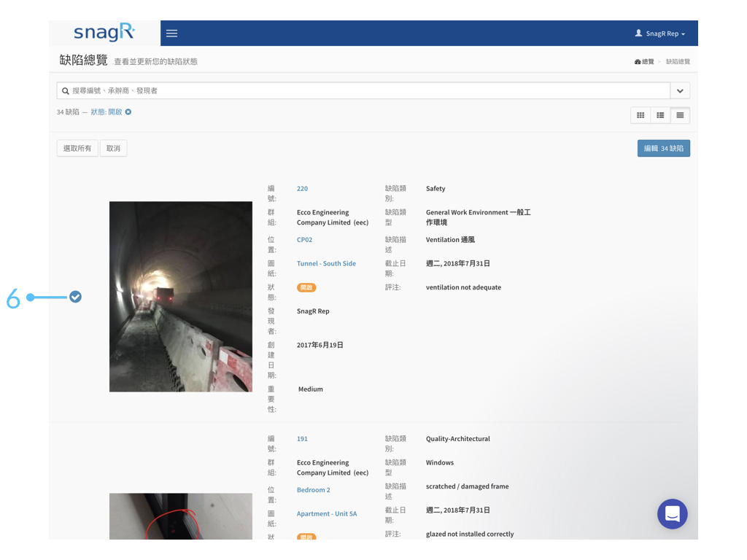Open defect number 191
This screenshot has width=747, height=560.
pos(302,438)
